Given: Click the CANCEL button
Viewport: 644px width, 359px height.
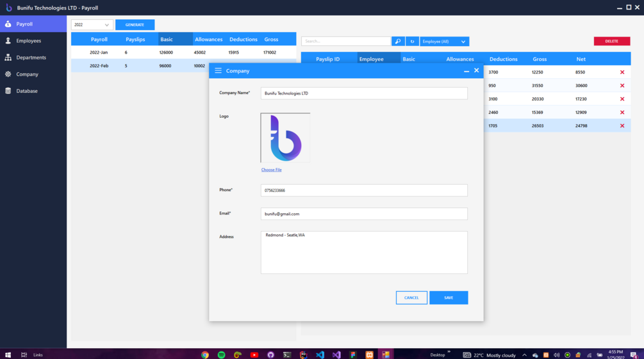Looking at the screenshot, I should click(x=411, y=298).
